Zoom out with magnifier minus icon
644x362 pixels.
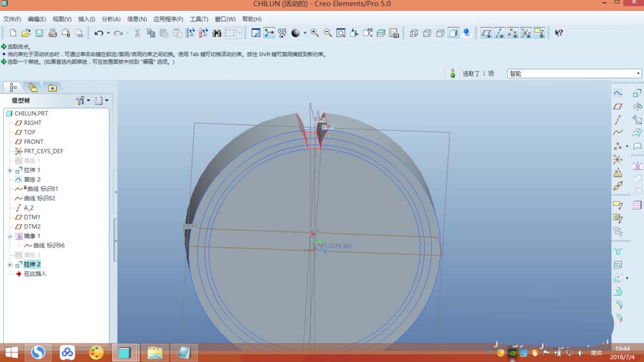328,33
